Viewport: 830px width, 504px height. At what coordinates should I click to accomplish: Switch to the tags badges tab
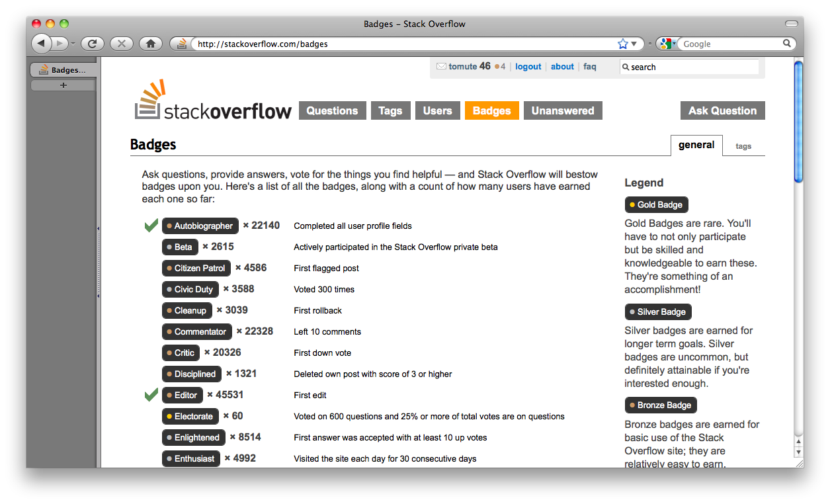coord(743,146)
